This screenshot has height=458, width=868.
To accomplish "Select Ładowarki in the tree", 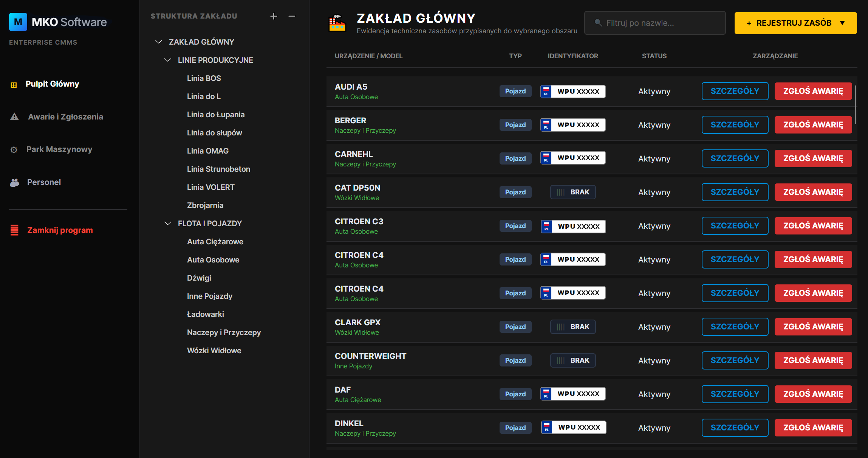I will click(206, 314).
